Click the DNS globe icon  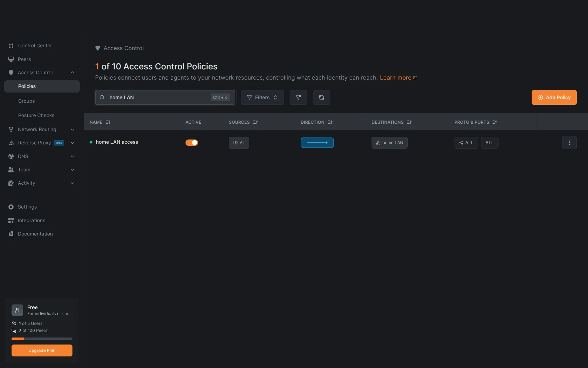click(11, 156)
